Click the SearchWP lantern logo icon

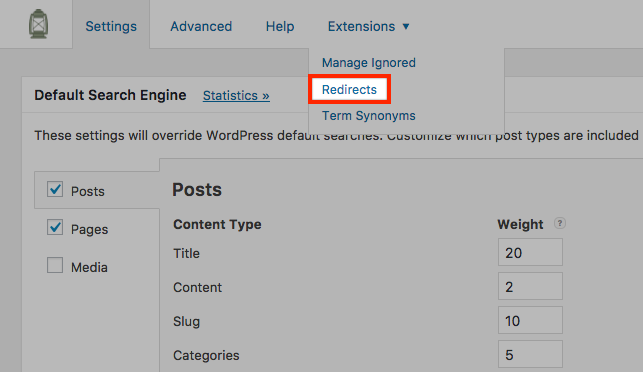pos(39,24)
